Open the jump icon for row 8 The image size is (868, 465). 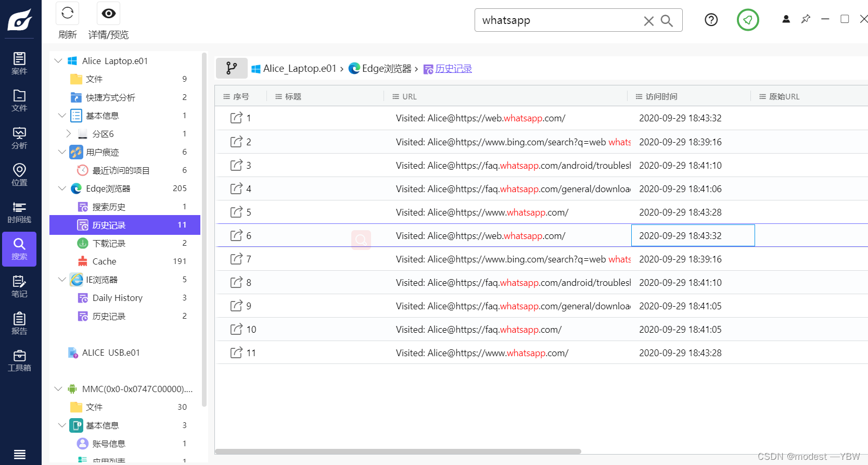pyautogui.click(x=236, y=282)
